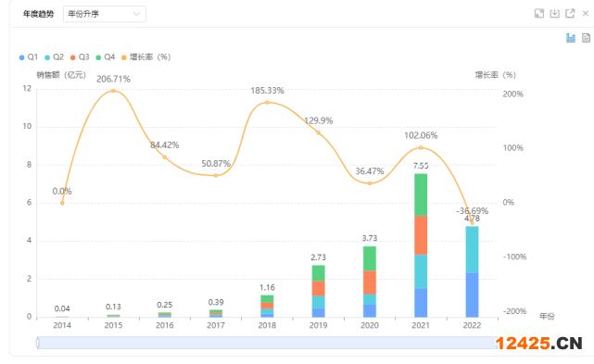
Task: Click the 2.73 total label above 2019
Action: point(318,257)
